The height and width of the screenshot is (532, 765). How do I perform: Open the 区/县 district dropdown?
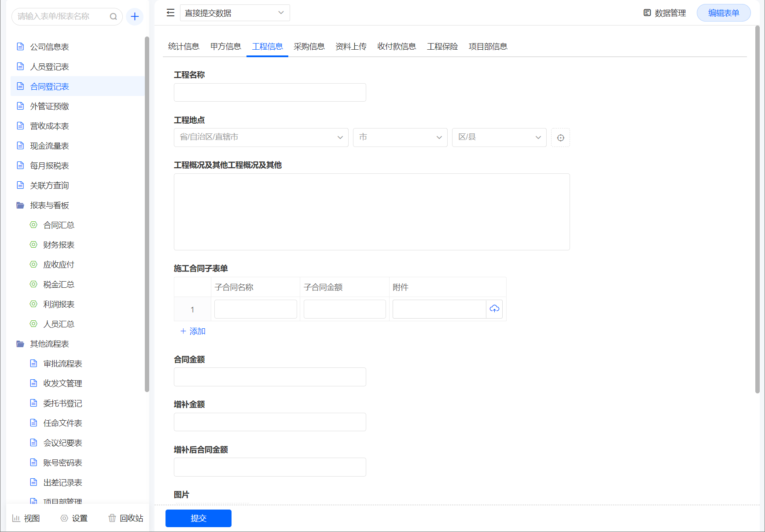pyautogui.click(x=499, y=137)
